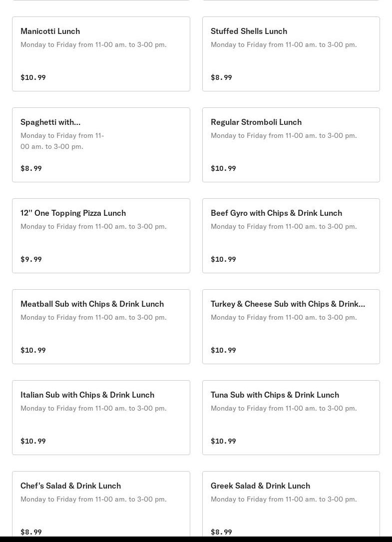Select the Stuffed Shells Lunch card

(x=249, y=31)
